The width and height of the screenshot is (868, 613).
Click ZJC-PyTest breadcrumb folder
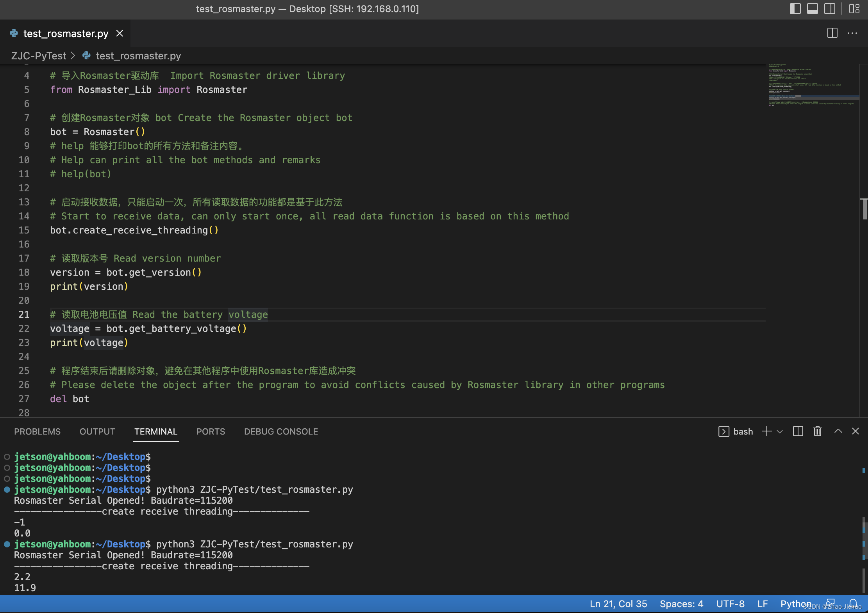(38, 56)
